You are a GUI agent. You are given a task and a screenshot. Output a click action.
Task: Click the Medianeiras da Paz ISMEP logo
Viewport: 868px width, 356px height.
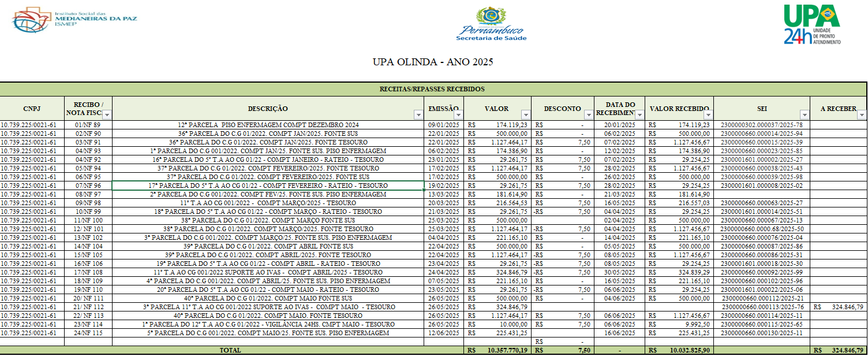point(74,20)
